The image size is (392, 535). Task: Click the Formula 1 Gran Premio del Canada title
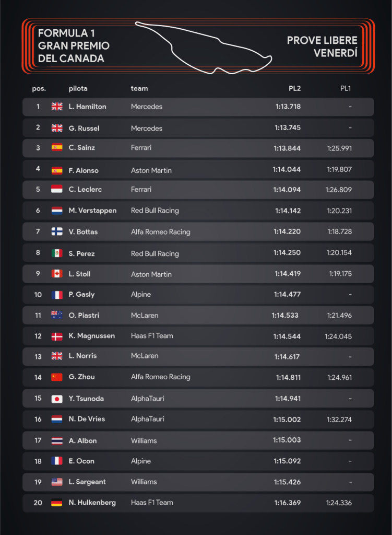74,46
